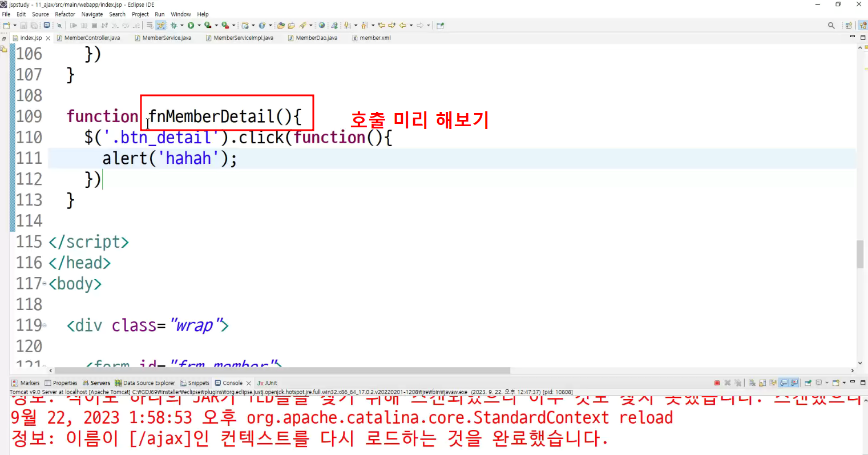Screen dimensions: 868x455
Task: Click the Open Perspective icon
Action: click(849, 25)
